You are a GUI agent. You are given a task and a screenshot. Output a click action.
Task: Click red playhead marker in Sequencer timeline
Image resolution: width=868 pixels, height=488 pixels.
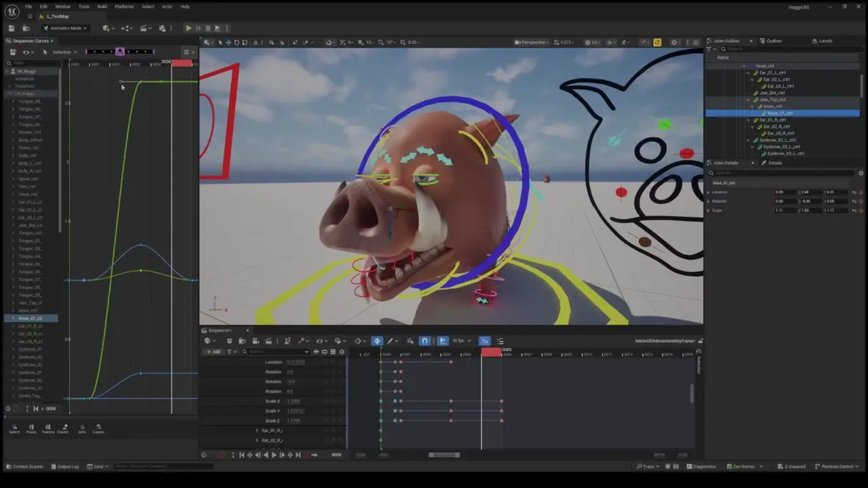(492, 352)
